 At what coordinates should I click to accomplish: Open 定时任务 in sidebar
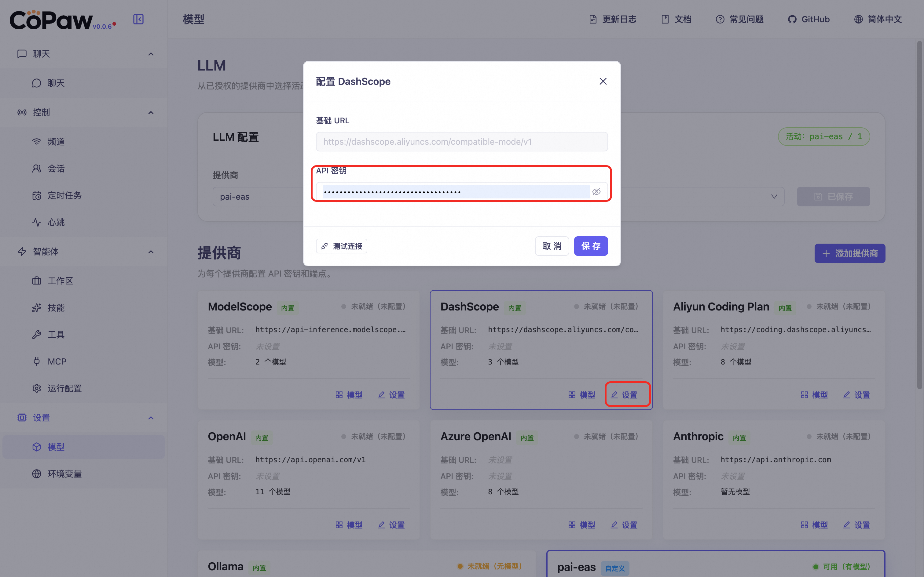64,195
